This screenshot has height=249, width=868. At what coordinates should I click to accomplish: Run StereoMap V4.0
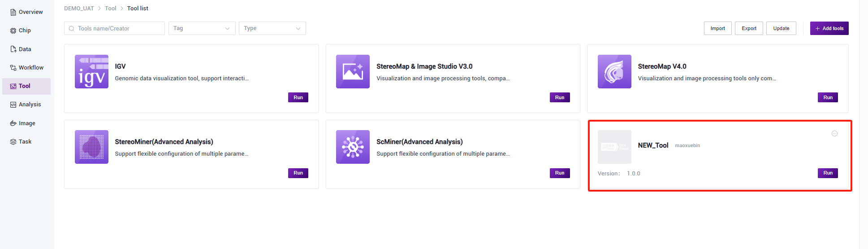pos(828,97)
